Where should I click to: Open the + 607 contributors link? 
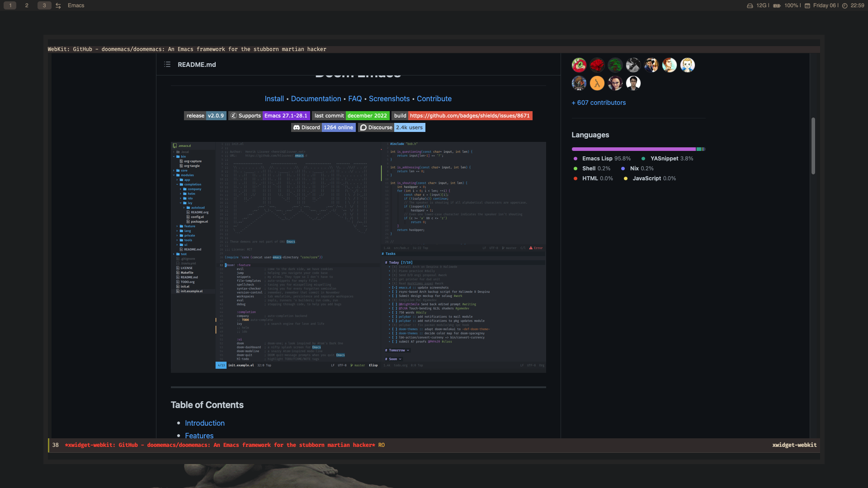point(599,103)
